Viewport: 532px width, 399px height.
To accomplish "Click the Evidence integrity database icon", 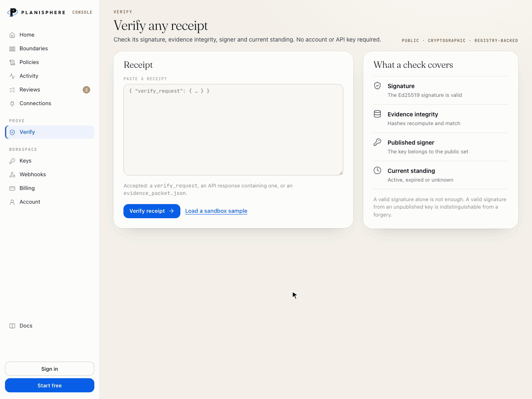I will click(377, 114).
